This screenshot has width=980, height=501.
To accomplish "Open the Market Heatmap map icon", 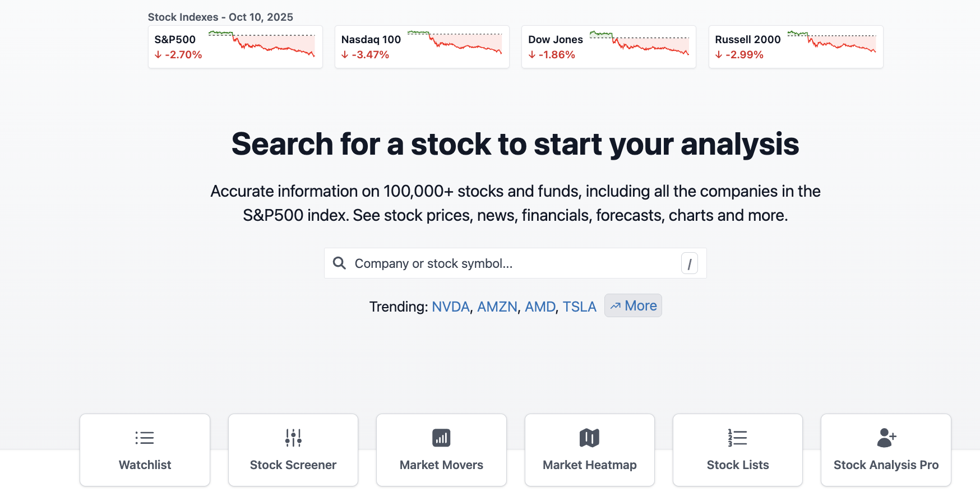I will click(x=589, y=438).
